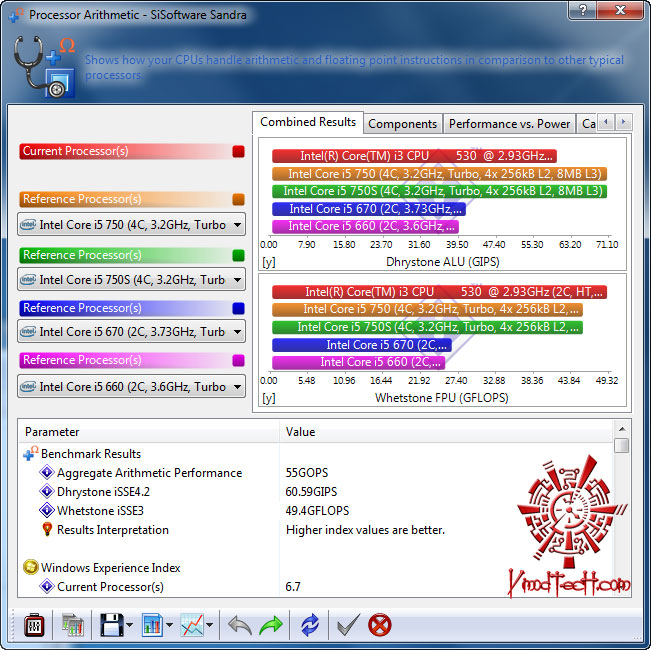Click the Whetstone chart [y] axis toggle

point(269,398)
